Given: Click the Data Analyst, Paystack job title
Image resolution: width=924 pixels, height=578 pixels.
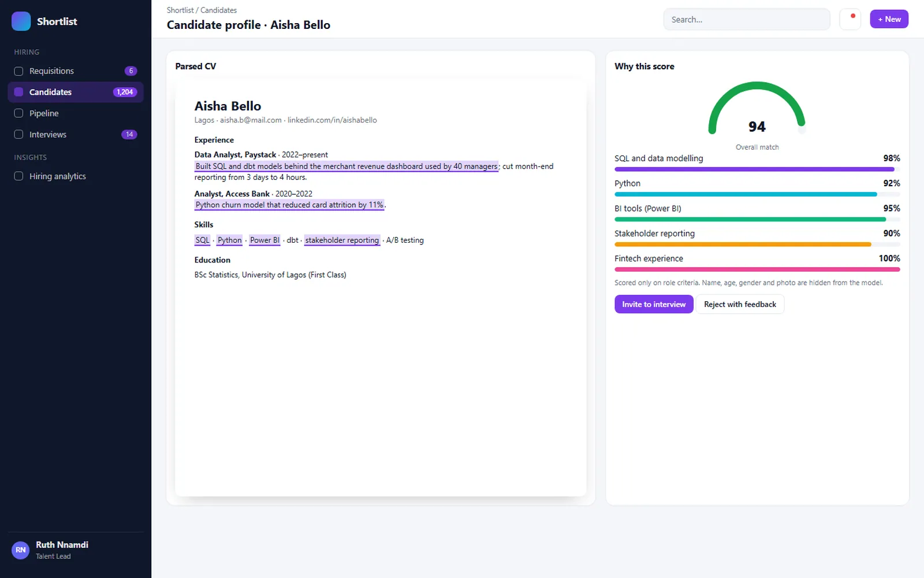Looking at the screenshot, I should [x=235, y=155].
